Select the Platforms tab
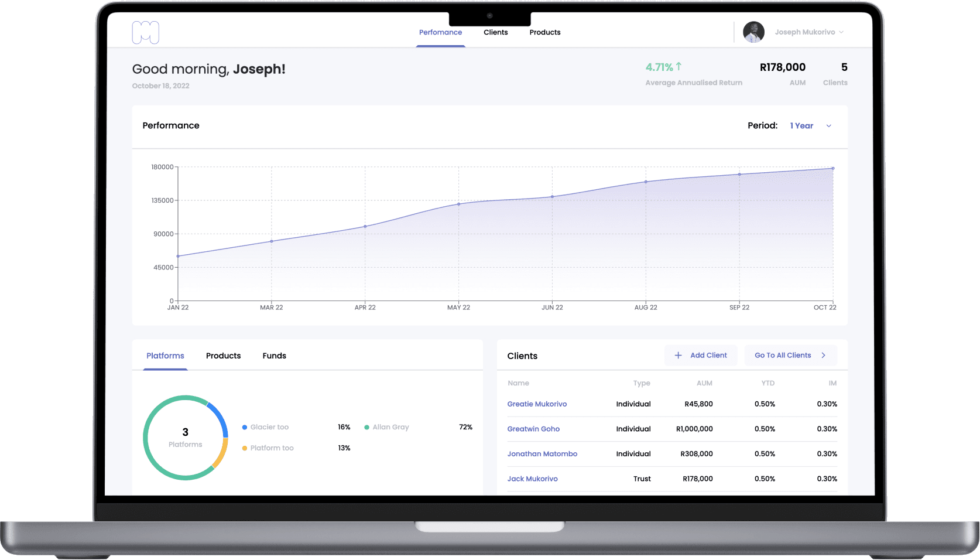 [165, 356]
